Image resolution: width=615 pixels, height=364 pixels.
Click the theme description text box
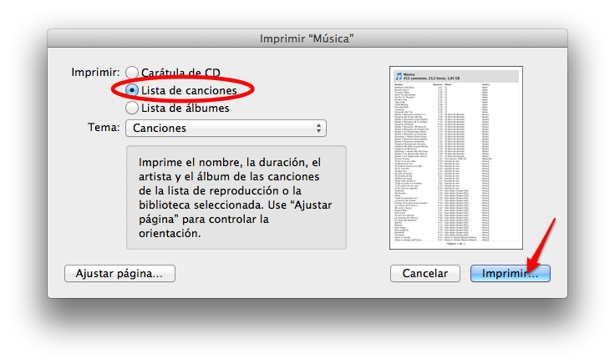[x=236, y=198]
